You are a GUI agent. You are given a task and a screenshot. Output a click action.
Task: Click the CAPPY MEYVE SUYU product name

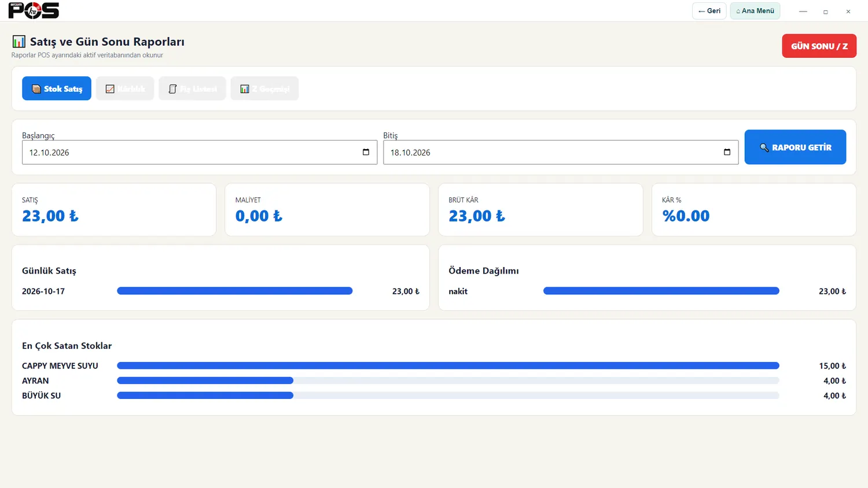pos(60,366)
